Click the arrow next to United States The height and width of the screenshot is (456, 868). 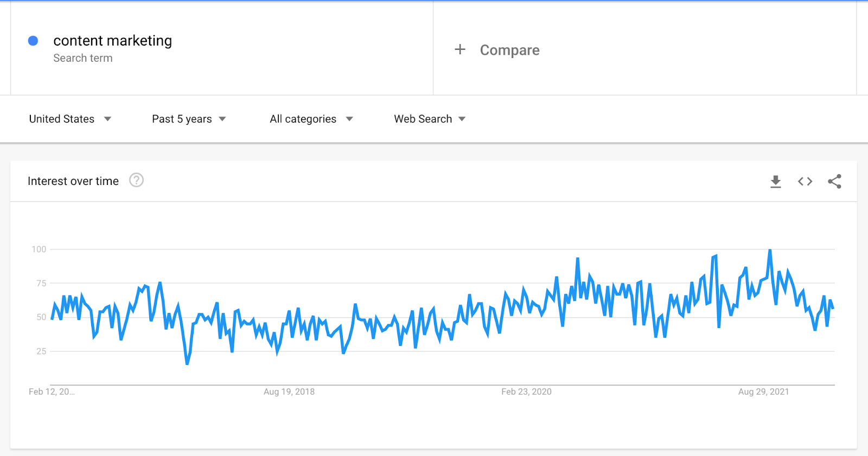click(x=107, y=119)
